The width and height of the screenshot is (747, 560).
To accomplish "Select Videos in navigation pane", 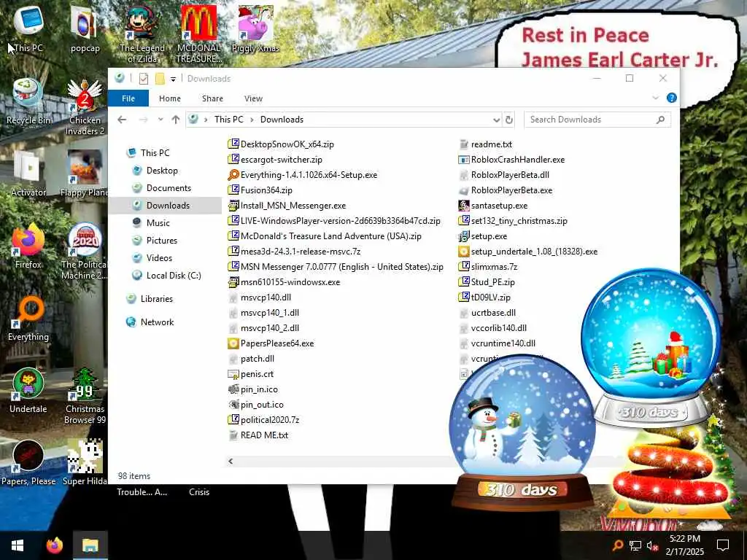I will (x=159, y=258).
